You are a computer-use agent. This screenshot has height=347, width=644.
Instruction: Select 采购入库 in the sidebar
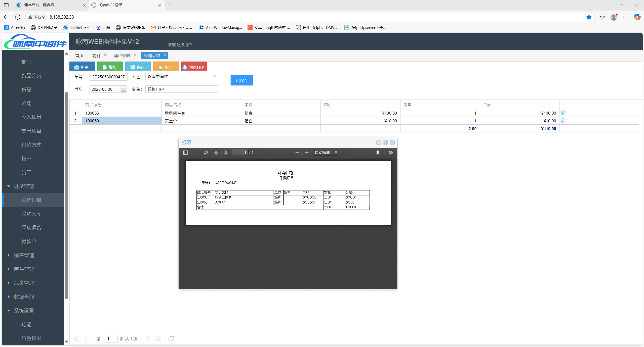[31, 214]
